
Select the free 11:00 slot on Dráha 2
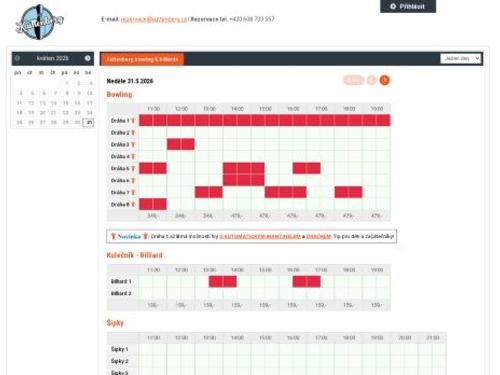tap(146, 133)
